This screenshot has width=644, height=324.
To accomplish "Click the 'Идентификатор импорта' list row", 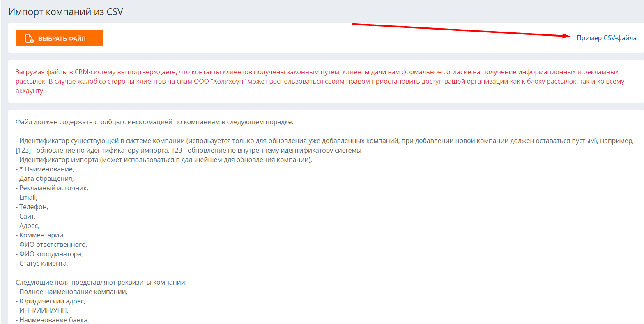I will [x=164, y=160].
